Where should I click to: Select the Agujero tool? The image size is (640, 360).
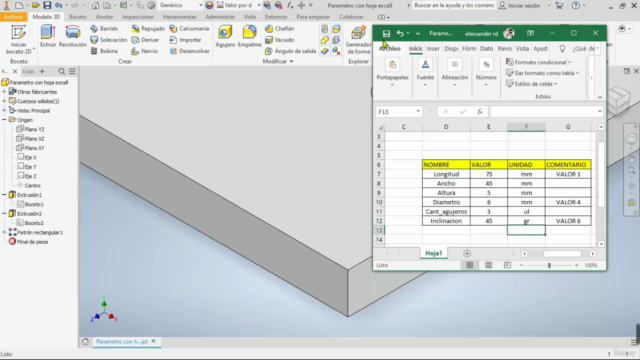[x=225, y=36]
